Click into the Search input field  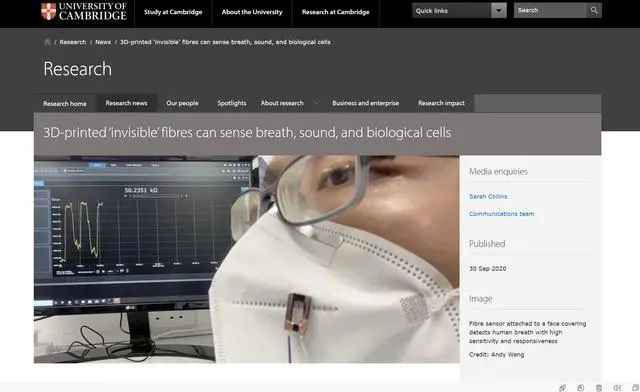550,11
